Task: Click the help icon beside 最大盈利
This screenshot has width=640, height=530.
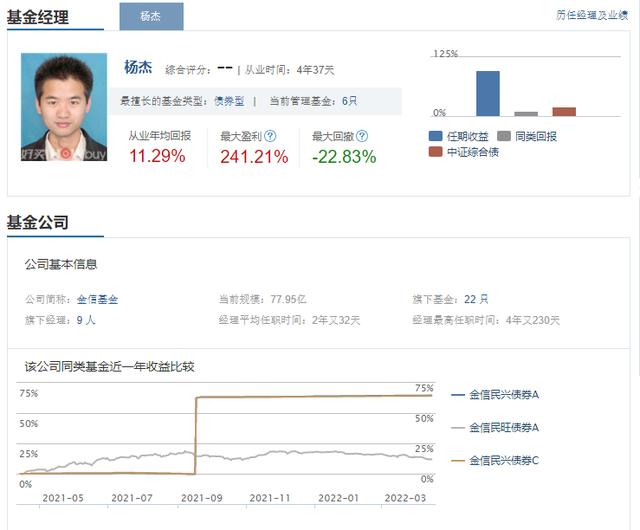Action: [270, 136]
